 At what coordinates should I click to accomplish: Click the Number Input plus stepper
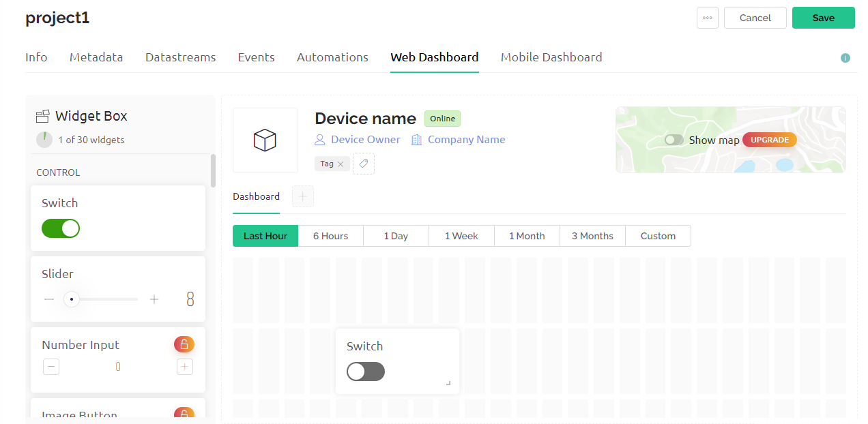pyautogui.click(x=185, y=367)
